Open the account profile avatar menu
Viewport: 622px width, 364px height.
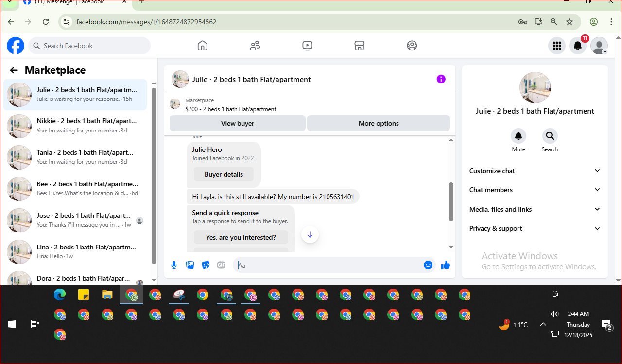(599, 46)
